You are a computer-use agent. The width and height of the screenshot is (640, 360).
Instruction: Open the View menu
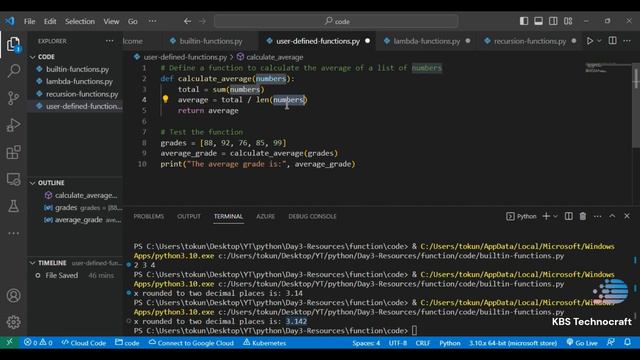[111, 21]
